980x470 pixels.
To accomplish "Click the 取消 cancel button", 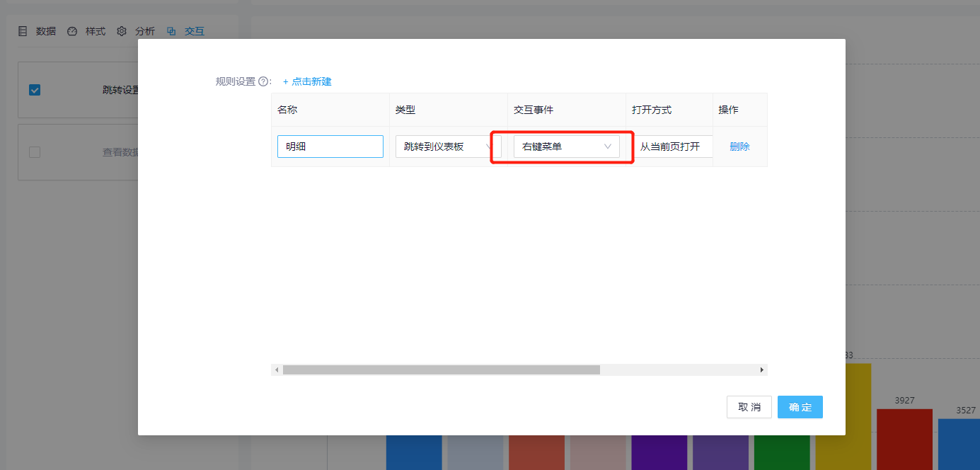I will click(749, 407).
